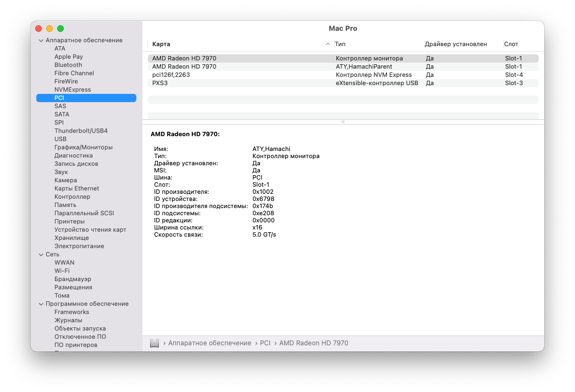Select Контроллер in the sidebar
The image size is (575, 392).
(x=72, y=197)
